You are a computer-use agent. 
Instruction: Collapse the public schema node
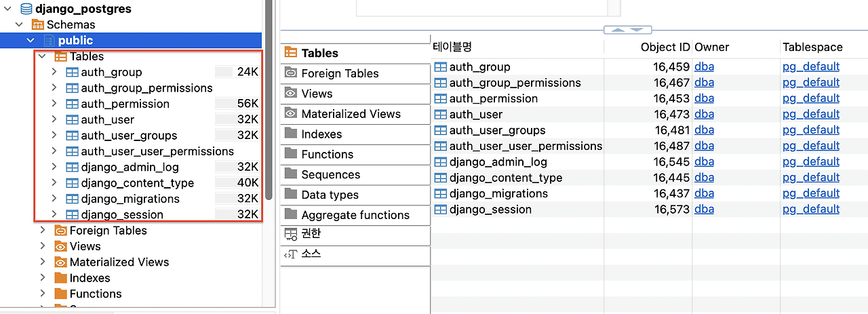click(31, 41)
